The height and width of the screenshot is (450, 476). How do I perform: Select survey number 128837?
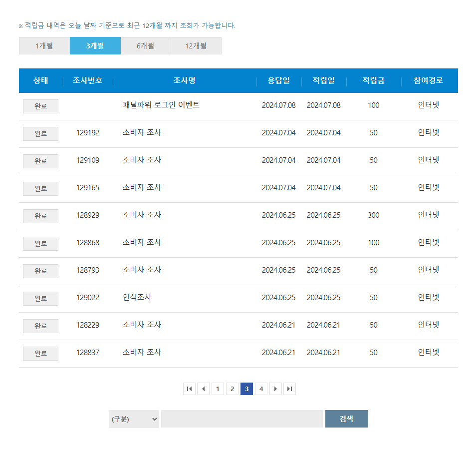88,353
